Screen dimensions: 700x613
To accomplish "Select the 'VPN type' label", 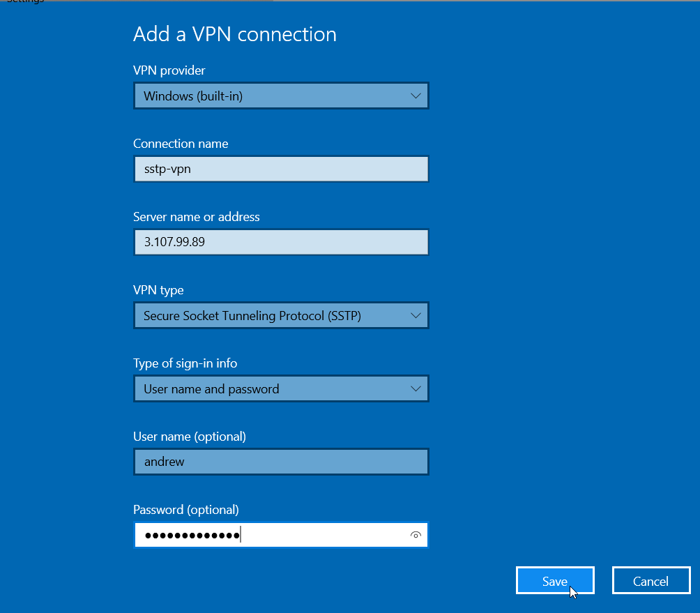I will click(x=158, y=290).
